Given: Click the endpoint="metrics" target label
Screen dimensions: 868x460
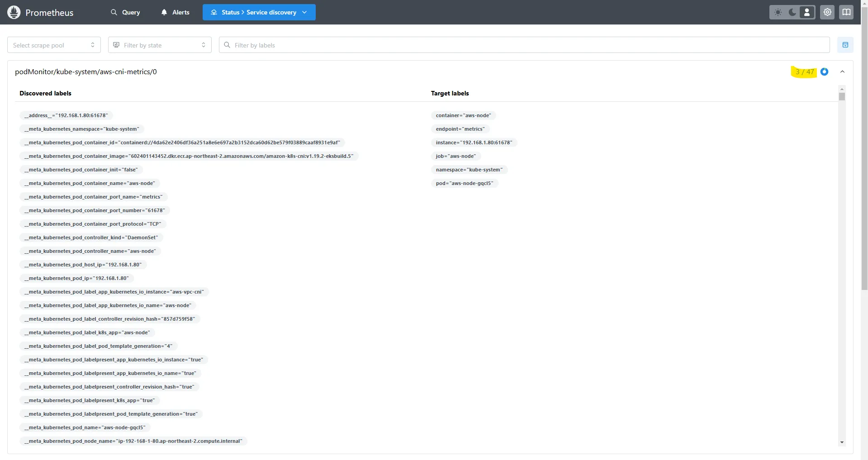Looking at the screenshot, I should pyautogui.click(x=460, y=129).
